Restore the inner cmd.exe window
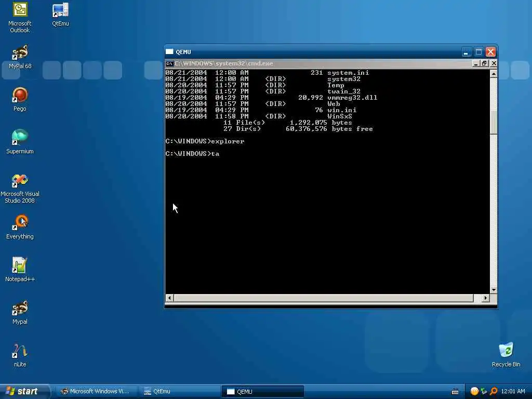 [x=485, y=63]
